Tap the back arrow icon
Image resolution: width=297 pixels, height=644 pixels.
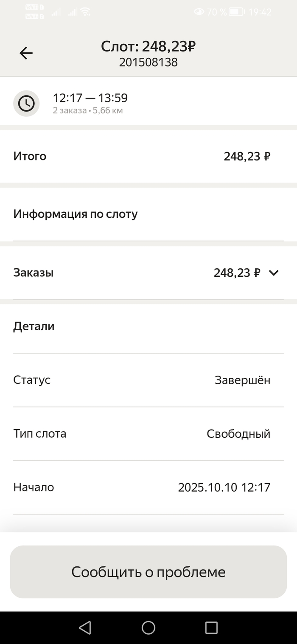pos(26,53)
